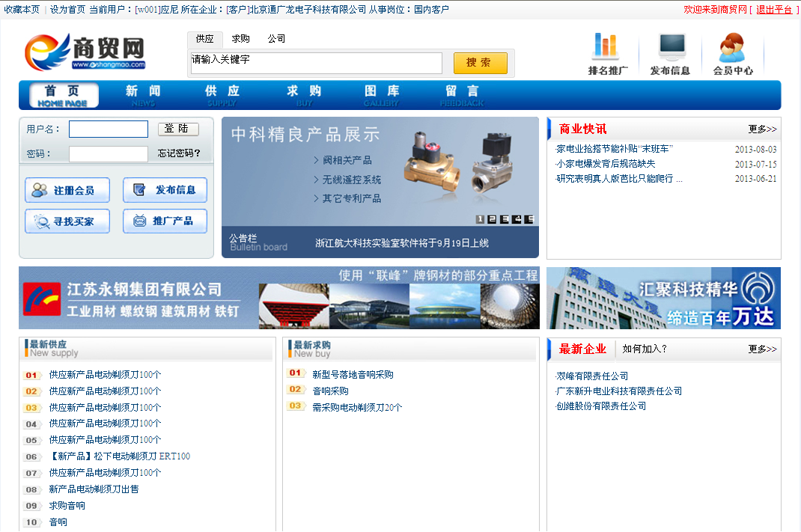Open company 双峰有限责任公司
Screen dimensions: 801x532
[x=592, y=376]
